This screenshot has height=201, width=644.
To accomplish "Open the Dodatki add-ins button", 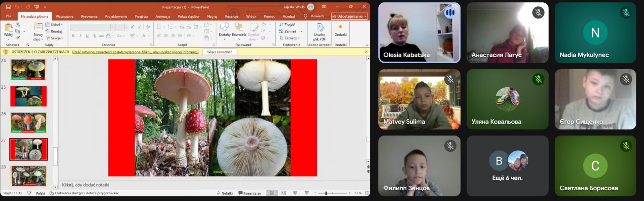I will (x=341, y=30).
